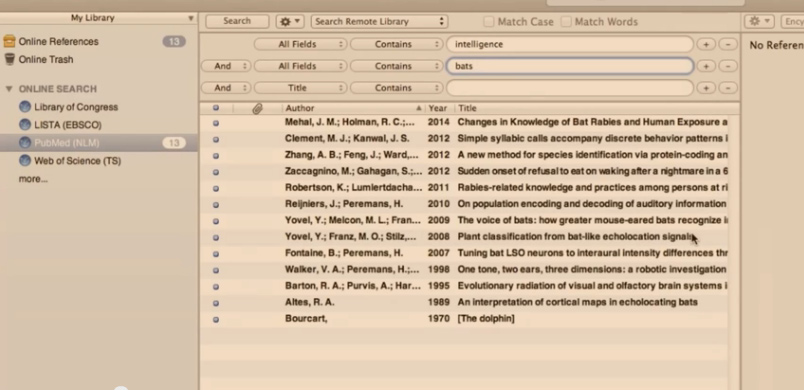Open the And operator dropdown for Title row
This screenshot has height=390, width=804.
[226, 88]
